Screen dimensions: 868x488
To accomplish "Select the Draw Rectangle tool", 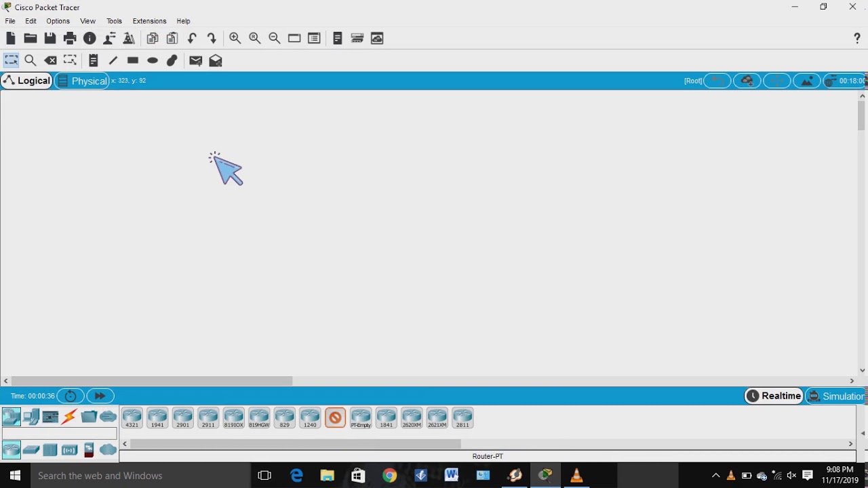I will coord(133,60).
